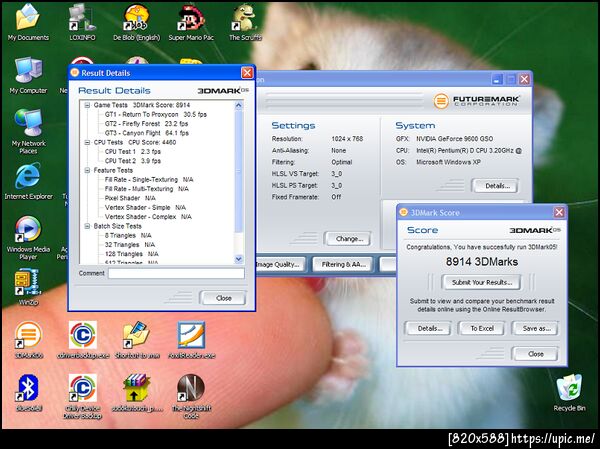Select the CPU Tests CPU Score row

coord(135,142)
